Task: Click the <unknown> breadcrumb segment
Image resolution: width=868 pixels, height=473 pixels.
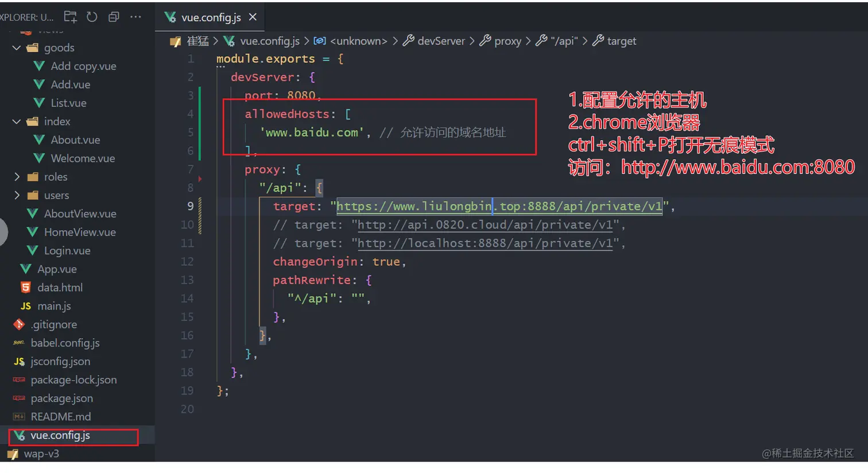Action: tap(359, 41)
